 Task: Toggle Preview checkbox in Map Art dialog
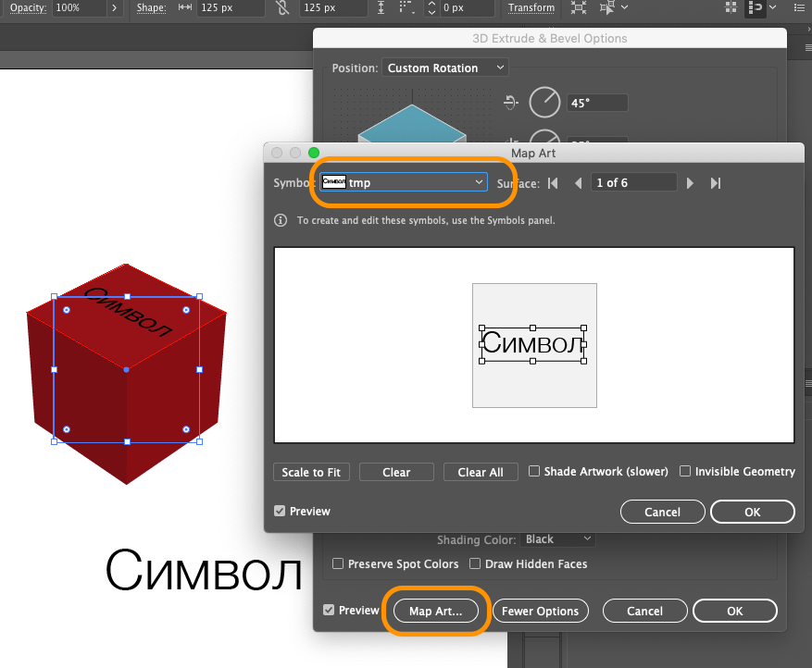280,511
